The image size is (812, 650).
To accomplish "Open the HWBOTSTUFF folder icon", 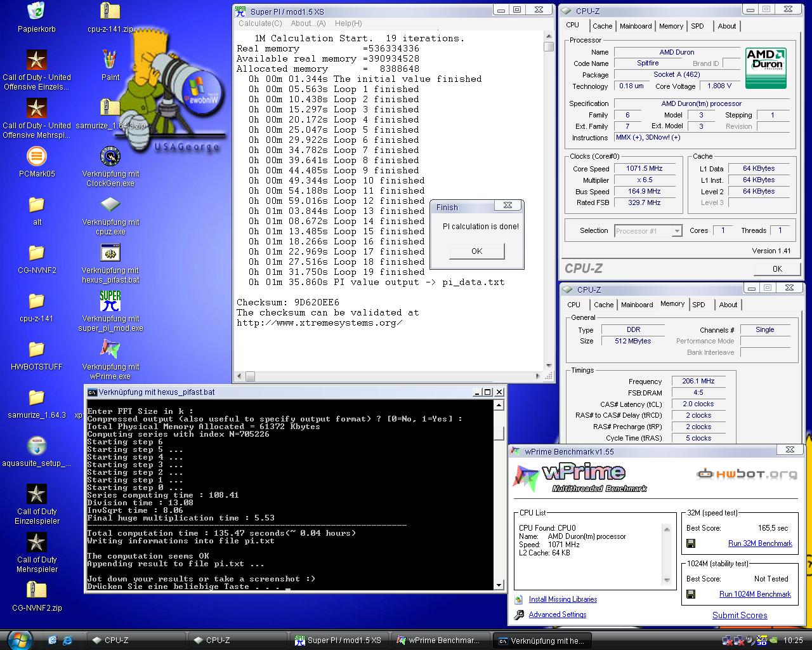I will 37,349.
